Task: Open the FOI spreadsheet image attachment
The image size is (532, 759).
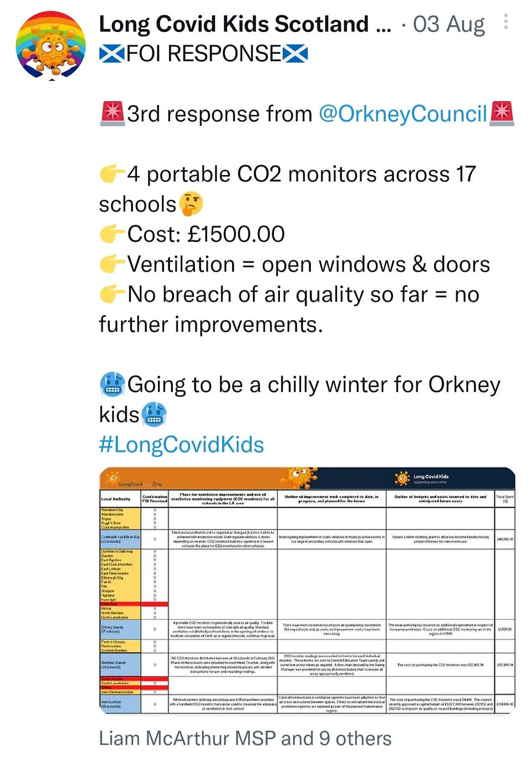Action: [308, 591]
